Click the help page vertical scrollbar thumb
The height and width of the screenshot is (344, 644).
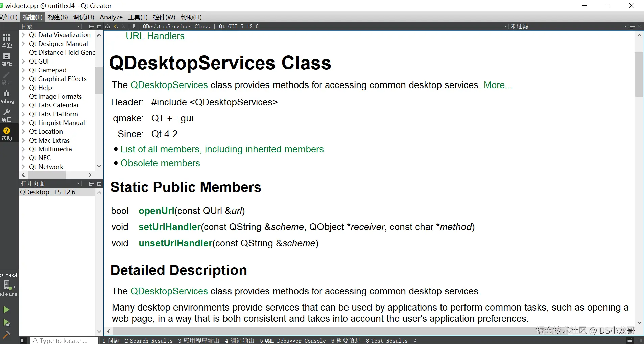click(639, 74)
